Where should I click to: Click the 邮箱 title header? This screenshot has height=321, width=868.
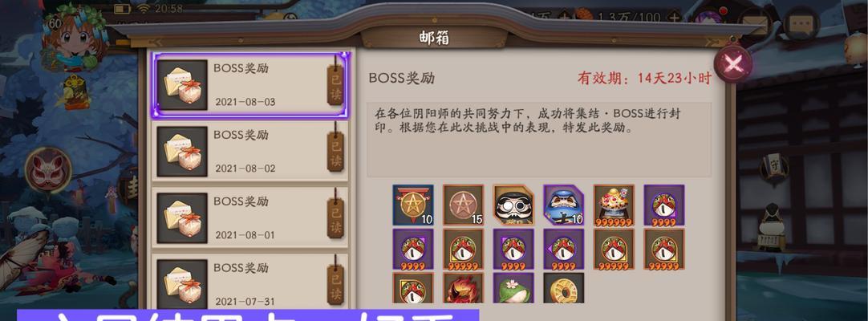click(x=434, y=39)
